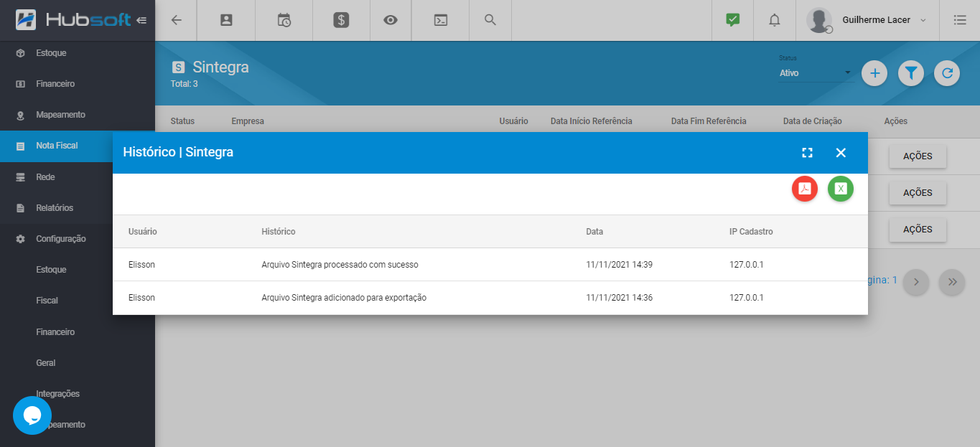Click the Data de Criação column header

(813, 121)
